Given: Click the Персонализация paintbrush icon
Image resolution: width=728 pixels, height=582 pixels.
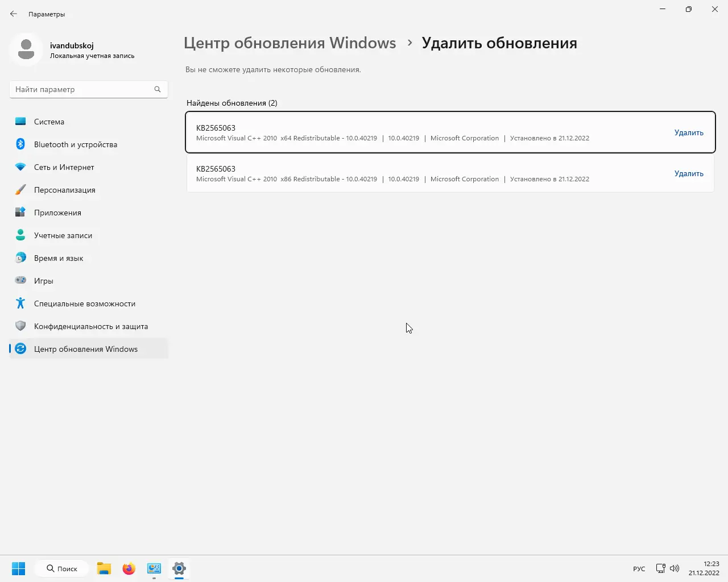Looking at the screenshot, I should [20, 190].
